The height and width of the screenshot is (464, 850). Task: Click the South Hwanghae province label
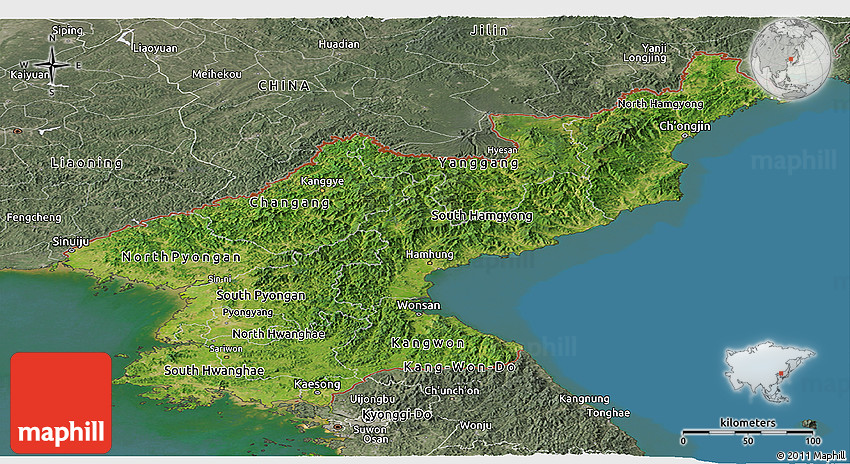[214, 370]
